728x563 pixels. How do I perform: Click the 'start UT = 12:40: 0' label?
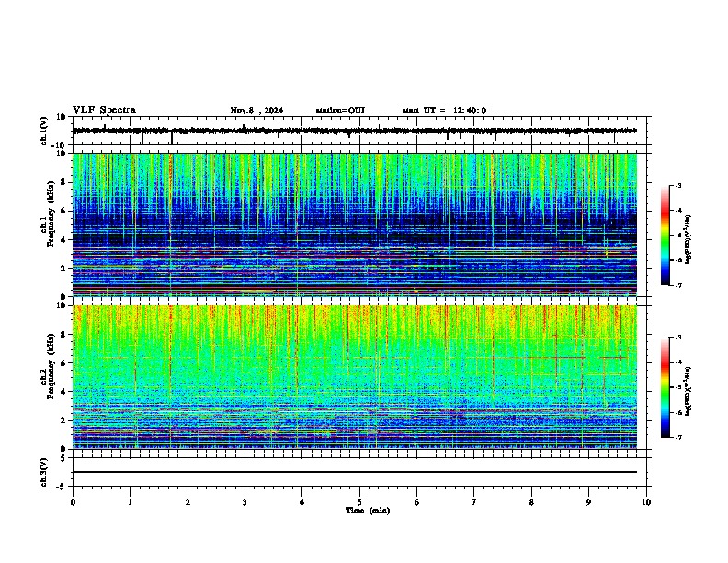point(444,110)
